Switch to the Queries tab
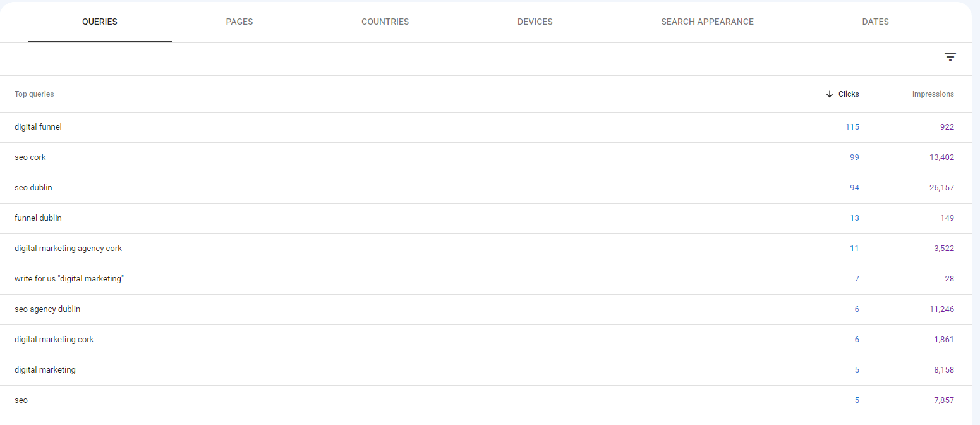 [x=100, y=22]
